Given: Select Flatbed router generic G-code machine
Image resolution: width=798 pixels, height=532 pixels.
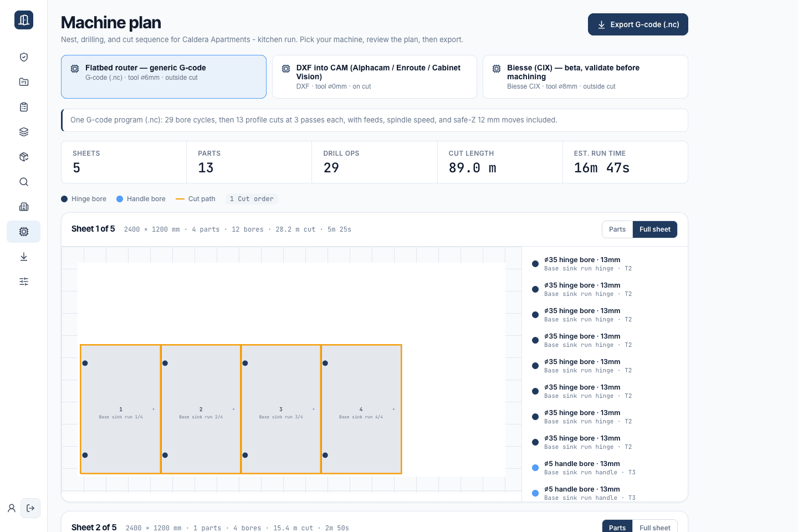Looking at the screenshot, I should tap(163, 76).
